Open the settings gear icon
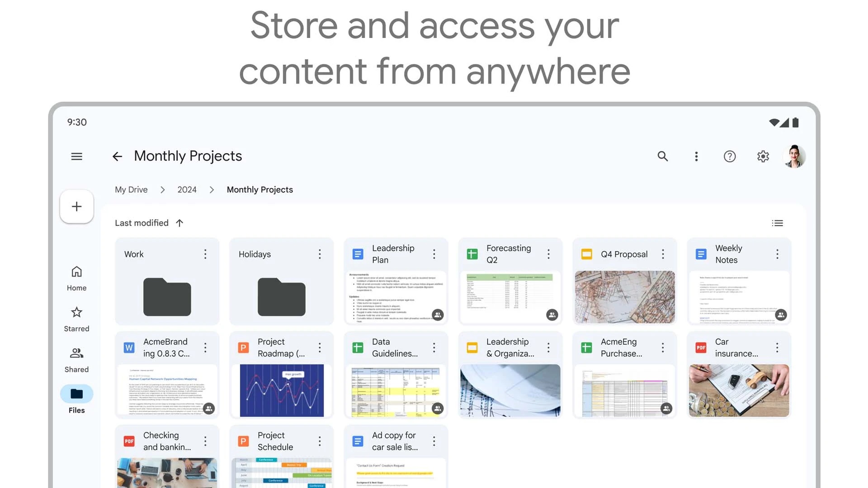This screenshot has height=488, width=868. pyautogui.click(x=763, y=156)
